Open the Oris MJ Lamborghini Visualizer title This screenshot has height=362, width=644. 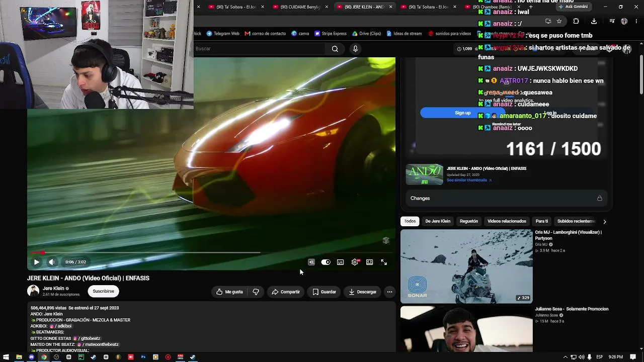click(568, 235)
